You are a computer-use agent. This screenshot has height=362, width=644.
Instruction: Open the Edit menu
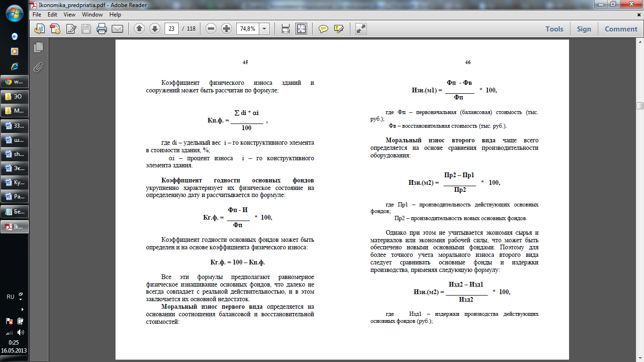click(52, 15)
